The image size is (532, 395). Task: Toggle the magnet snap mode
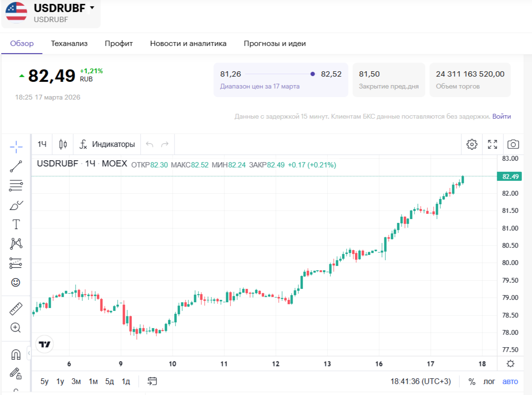(x=16, y=354)
